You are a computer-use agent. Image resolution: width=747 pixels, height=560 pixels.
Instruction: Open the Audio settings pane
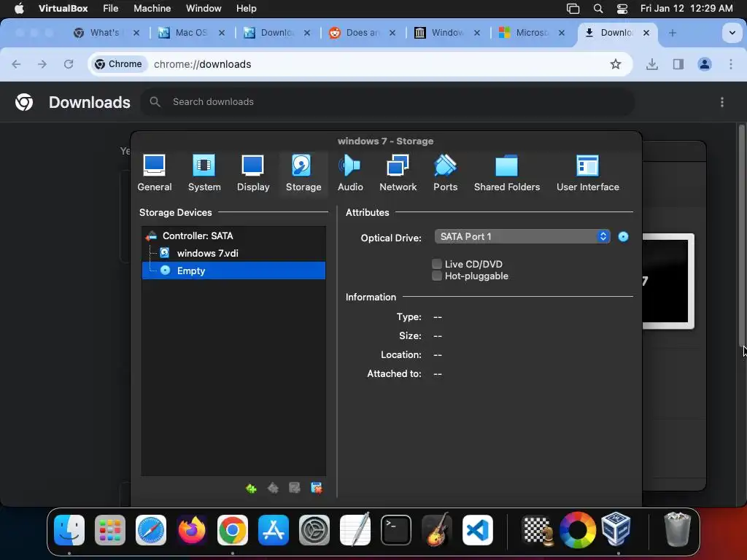tap(350, 173)
